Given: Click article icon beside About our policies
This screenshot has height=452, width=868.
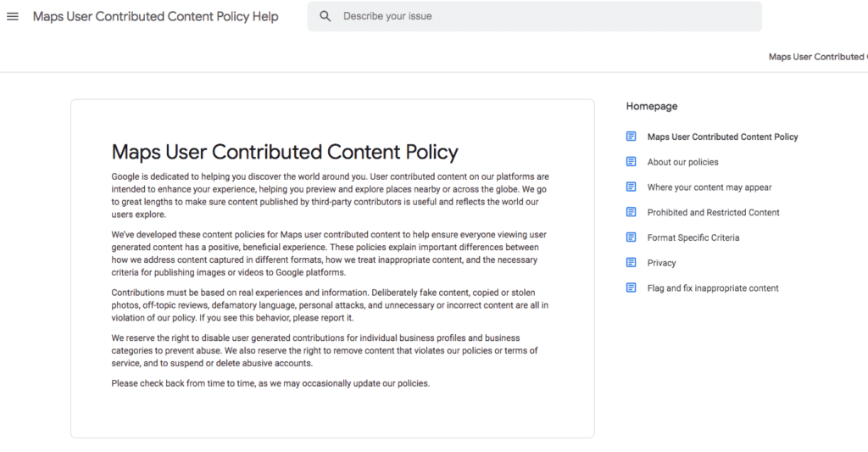Looking at the screenshot, I should pos(631,162).
